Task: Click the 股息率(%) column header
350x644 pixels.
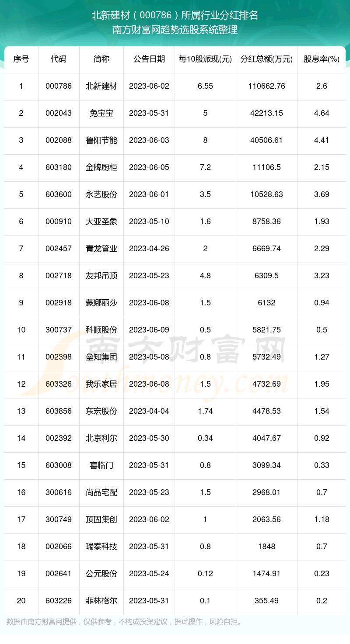Action: tap(322, 59)
